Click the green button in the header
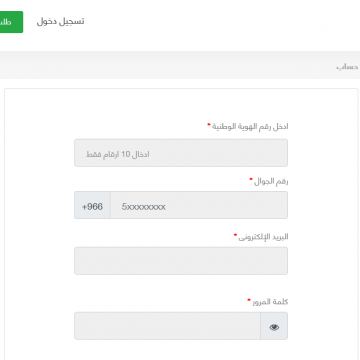The width and height of the screenshot is (360, 360). click(x=10, y=22)
